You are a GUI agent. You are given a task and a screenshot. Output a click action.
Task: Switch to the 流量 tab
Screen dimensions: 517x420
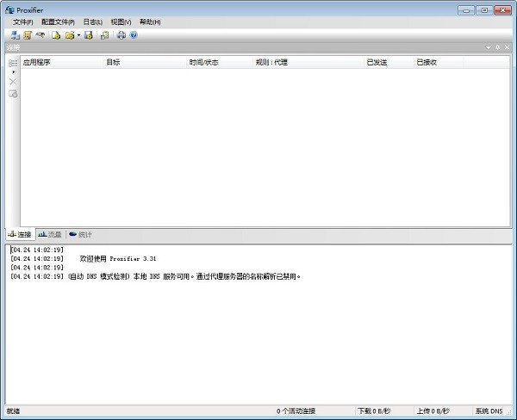coord(51,235)
